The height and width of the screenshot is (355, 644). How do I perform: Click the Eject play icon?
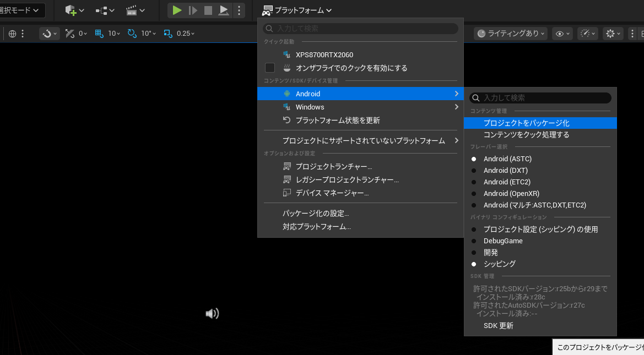coord(224,10)
